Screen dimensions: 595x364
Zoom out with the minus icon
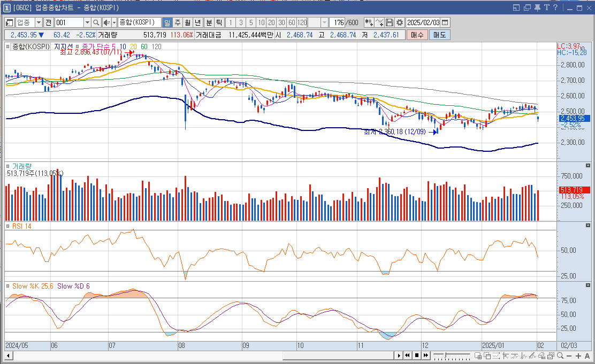coord(569,355)
